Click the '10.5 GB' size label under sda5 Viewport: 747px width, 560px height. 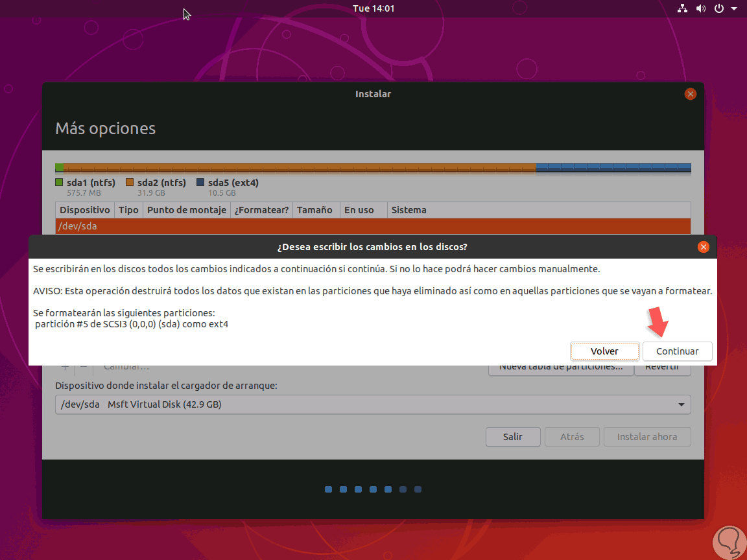(x=222, y=193)
